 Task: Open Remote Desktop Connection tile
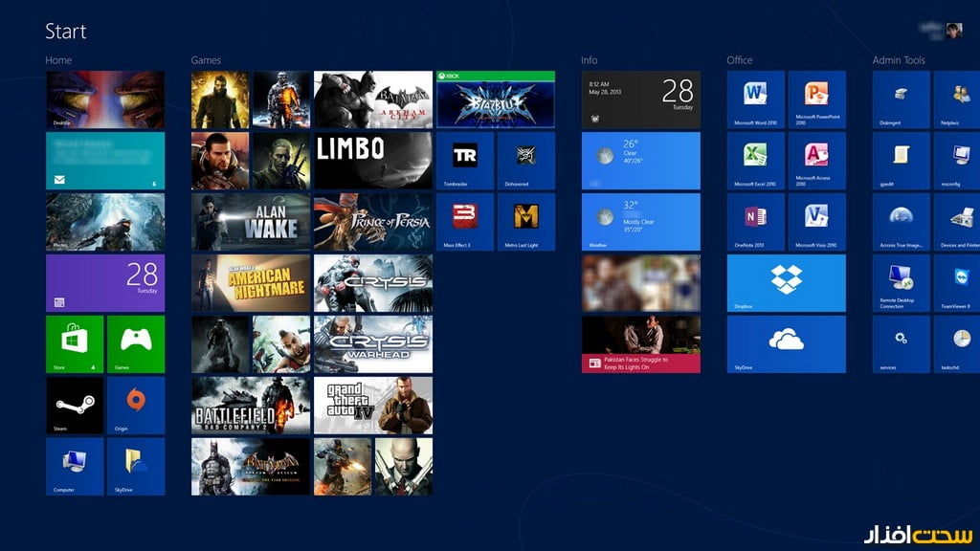901,282
